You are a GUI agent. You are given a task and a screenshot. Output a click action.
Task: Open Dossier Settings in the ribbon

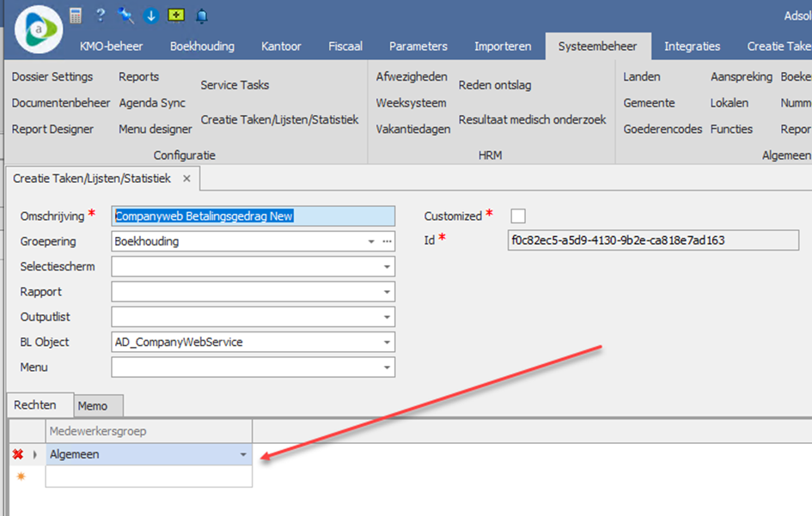(52, 77)
